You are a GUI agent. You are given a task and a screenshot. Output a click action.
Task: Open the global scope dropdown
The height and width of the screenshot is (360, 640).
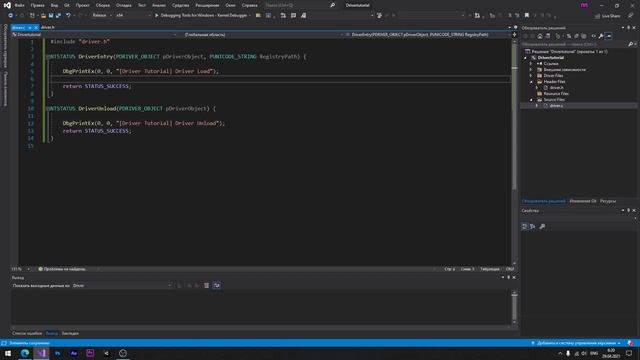[x=262, y=35]
